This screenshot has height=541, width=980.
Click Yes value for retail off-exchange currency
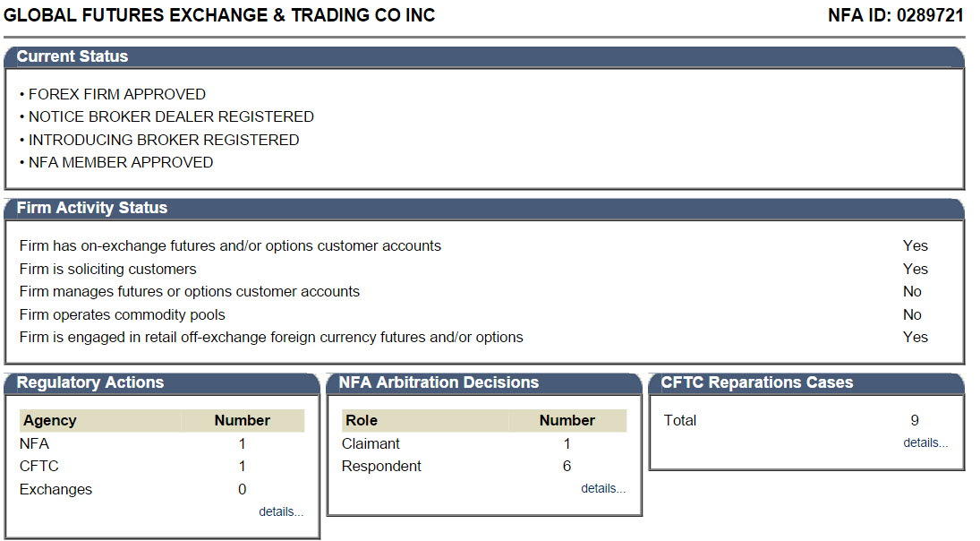point(915,337)
